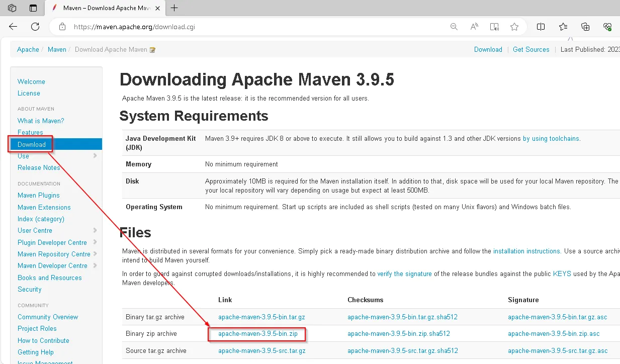
Task: Click the zoom out magnifier in address bar
Action: click(x=454, y=27)
